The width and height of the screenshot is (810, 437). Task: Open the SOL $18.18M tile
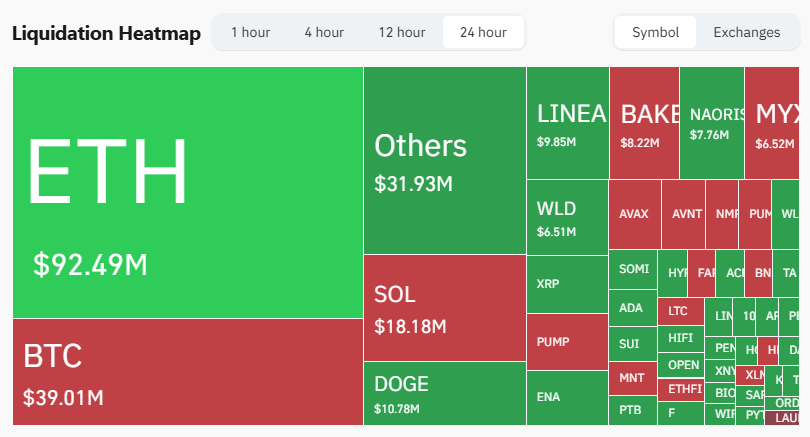click(x=445, y=308)
